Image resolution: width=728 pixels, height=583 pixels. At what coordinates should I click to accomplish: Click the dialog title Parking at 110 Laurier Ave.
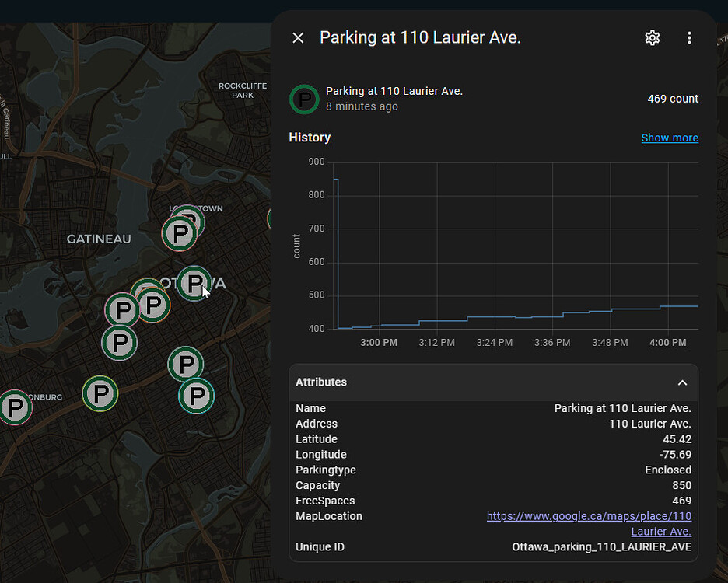420,38
